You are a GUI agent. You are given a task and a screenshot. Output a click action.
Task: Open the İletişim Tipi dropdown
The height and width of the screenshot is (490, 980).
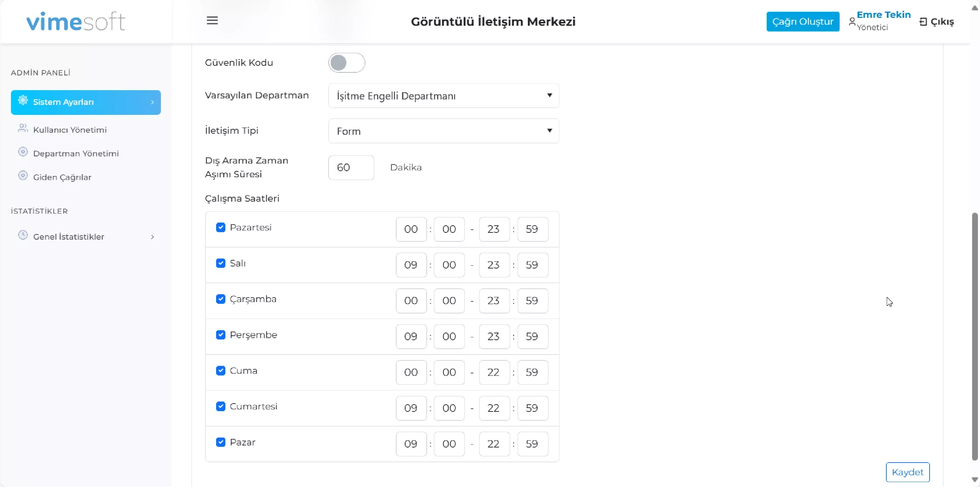pos(444,131)
